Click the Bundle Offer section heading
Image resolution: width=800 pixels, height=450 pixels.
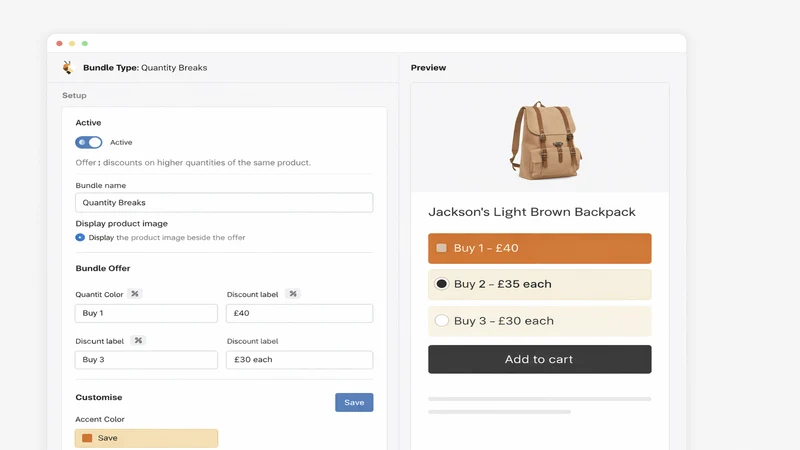click(x=103, y=268)
